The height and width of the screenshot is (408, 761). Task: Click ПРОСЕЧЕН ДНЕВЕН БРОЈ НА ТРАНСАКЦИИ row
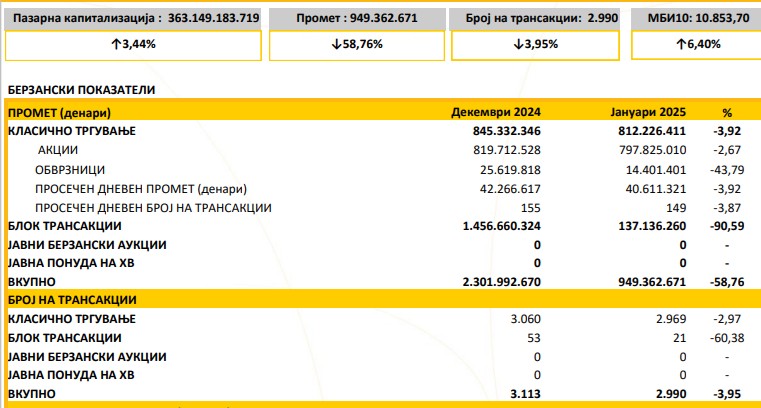154,207
